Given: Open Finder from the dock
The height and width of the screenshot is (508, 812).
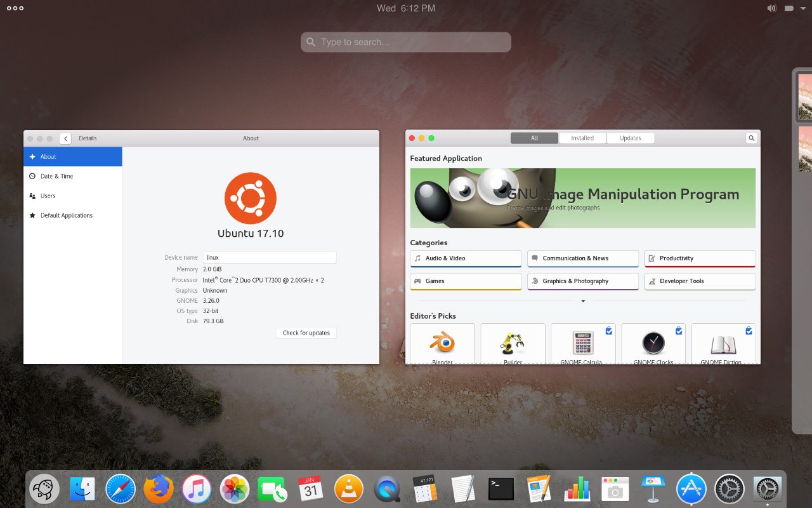Looking at the screenshot, I should tap(82, 490).
